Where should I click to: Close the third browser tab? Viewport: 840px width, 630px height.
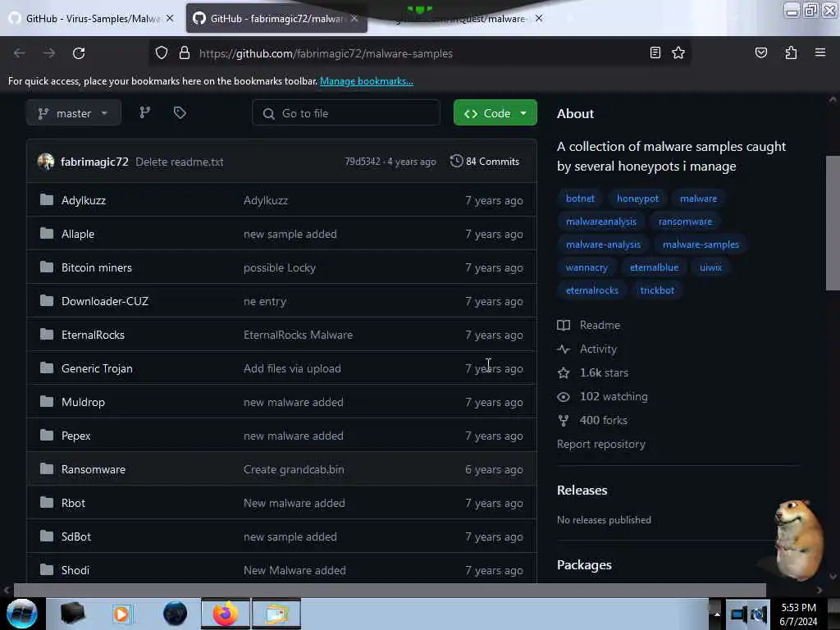(539, 18)
